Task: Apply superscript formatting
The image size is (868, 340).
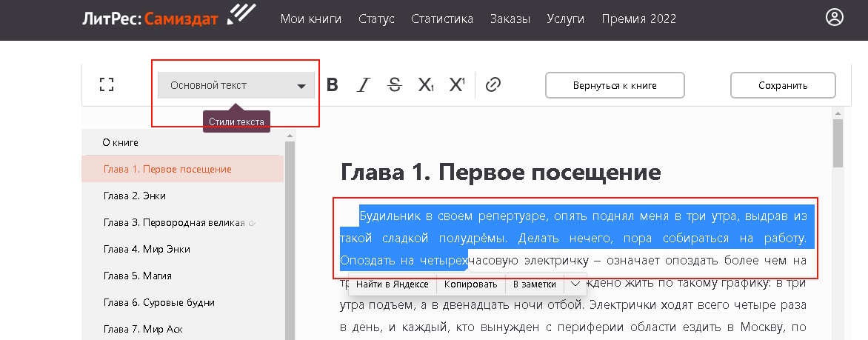Action: pyautogui.click(x=457, y=84)
